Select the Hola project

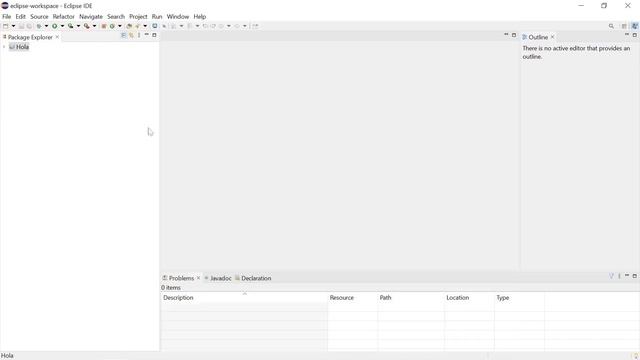[19, 47]
